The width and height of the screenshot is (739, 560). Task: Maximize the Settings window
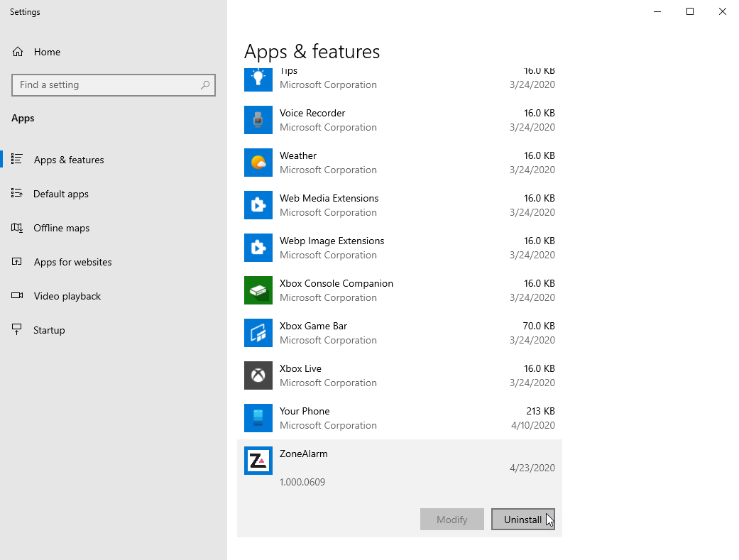[x=690, y=11]
